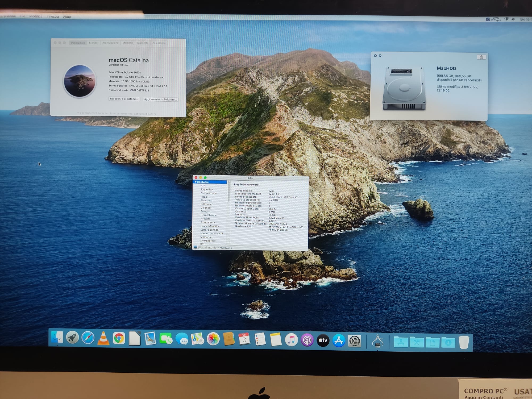Select Bluetooth in hardware sidebar
Screen dimensions: 532x399
point(206,201)
